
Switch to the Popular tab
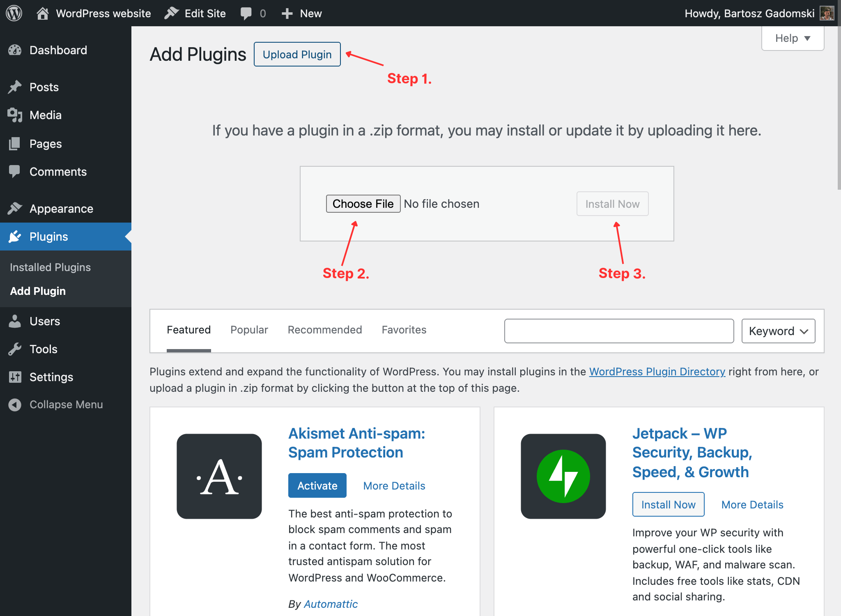249,330
